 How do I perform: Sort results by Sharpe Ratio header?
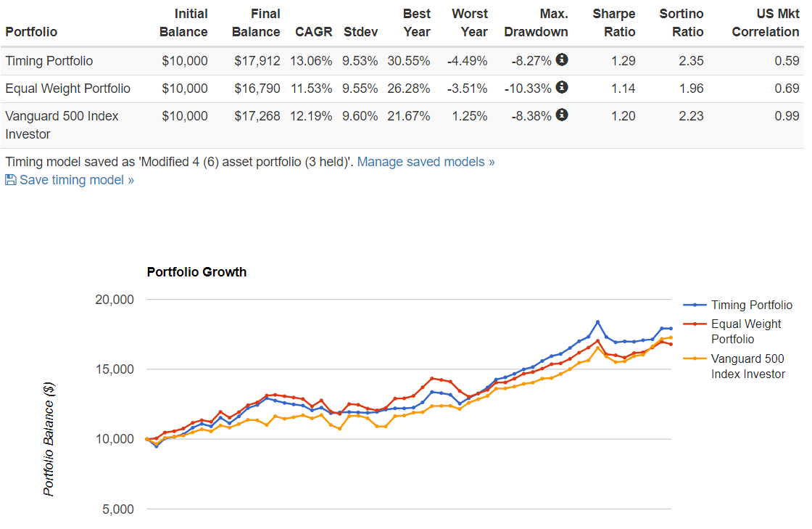tap(614, 22)
